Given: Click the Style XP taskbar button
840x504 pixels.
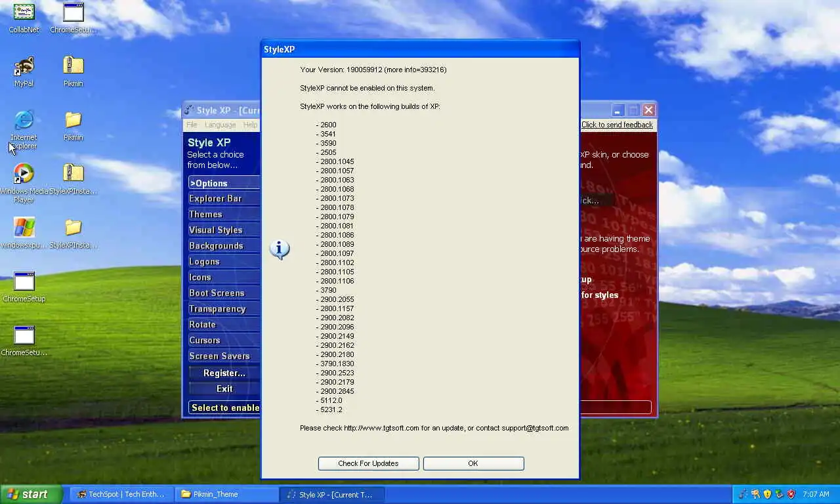Looking at the screenshot, I should pos(332,494).
